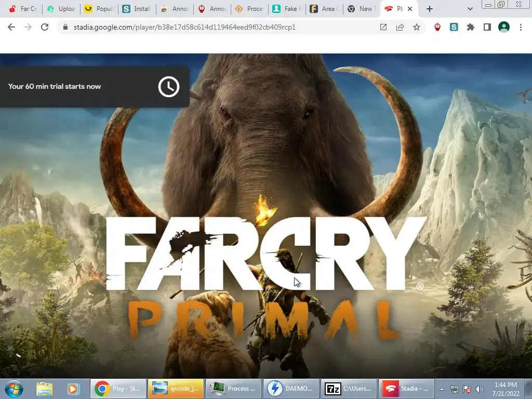Open Chrome three-dot menu

[521, 27]
